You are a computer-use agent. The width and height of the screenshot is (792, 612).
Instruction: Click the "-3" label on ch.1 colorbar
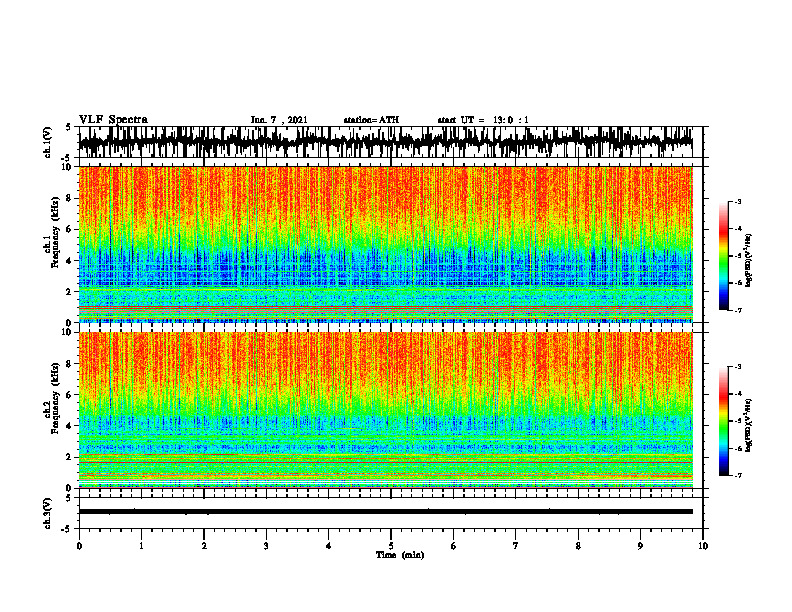tap(737, 202)
